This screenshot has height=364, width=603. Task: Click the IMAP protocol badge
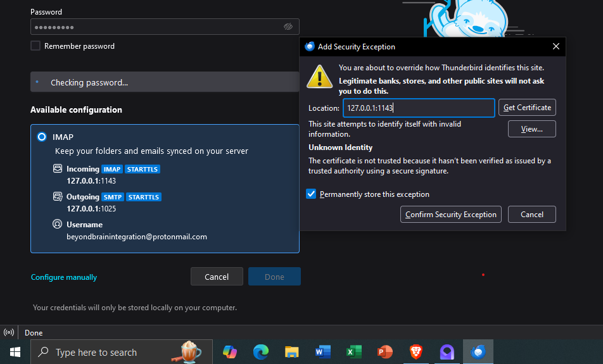pos(112,169)
